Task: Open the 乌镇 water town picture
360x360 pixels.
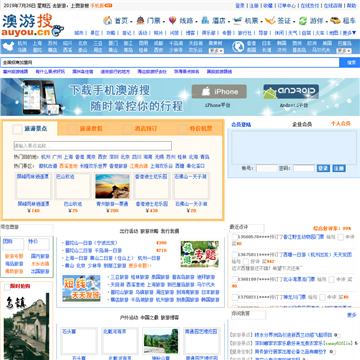Action: point(26,327)
